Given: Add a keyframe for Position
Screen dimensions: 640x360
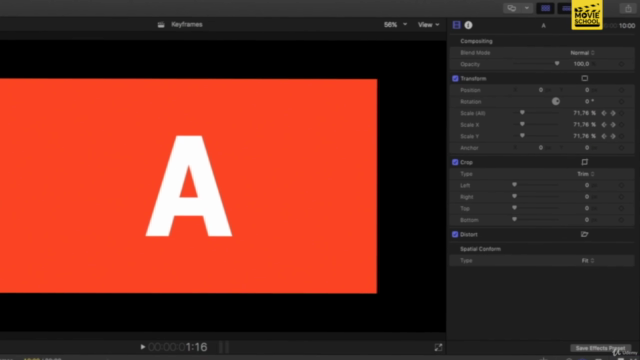Looking at the screenshot, I should [622, 90].
